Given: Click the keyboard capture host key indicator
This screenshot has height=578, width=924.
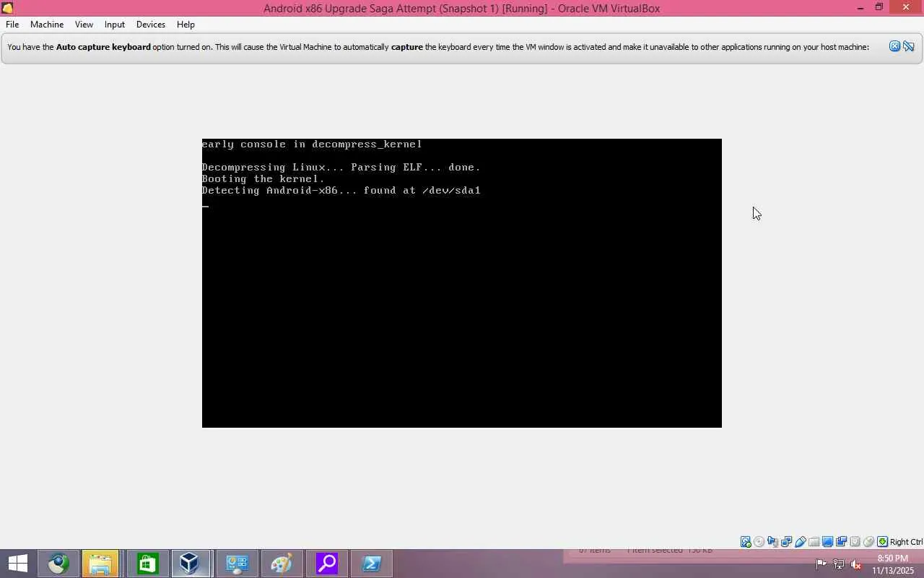Looking at the screenshot, I should 882,542.
